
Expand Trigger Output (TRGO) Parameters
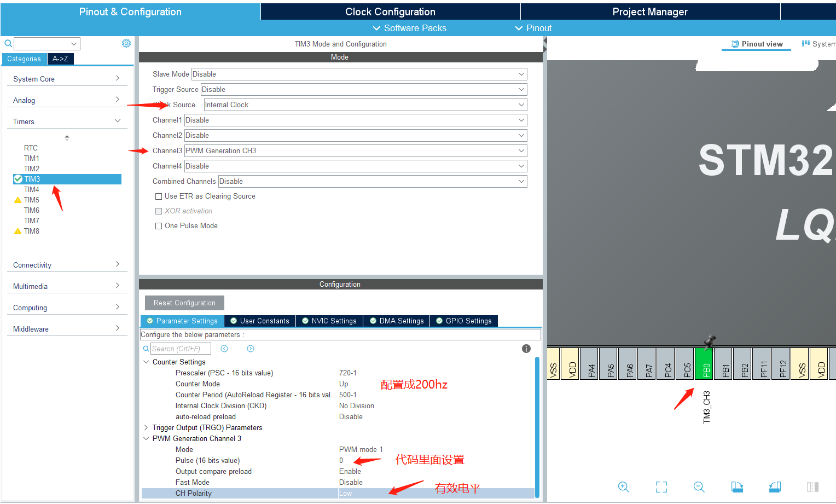(x=146, y=427)
